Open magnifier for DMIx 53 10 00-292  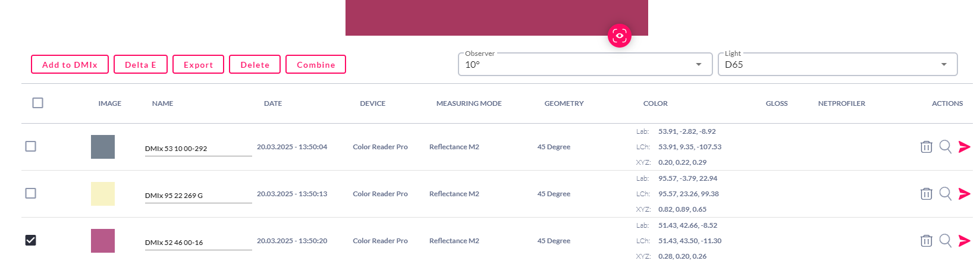coord(946,146)
